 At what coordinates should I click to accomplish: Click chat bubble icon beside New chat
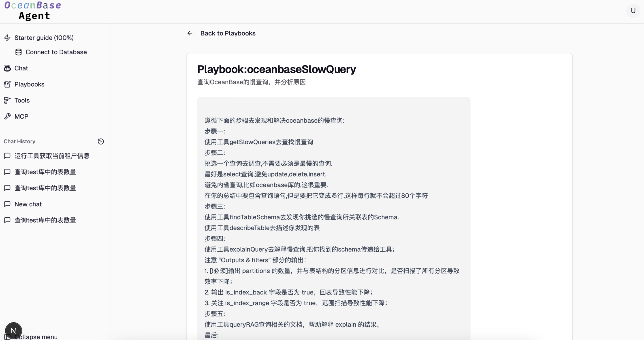tap(7, 204)
